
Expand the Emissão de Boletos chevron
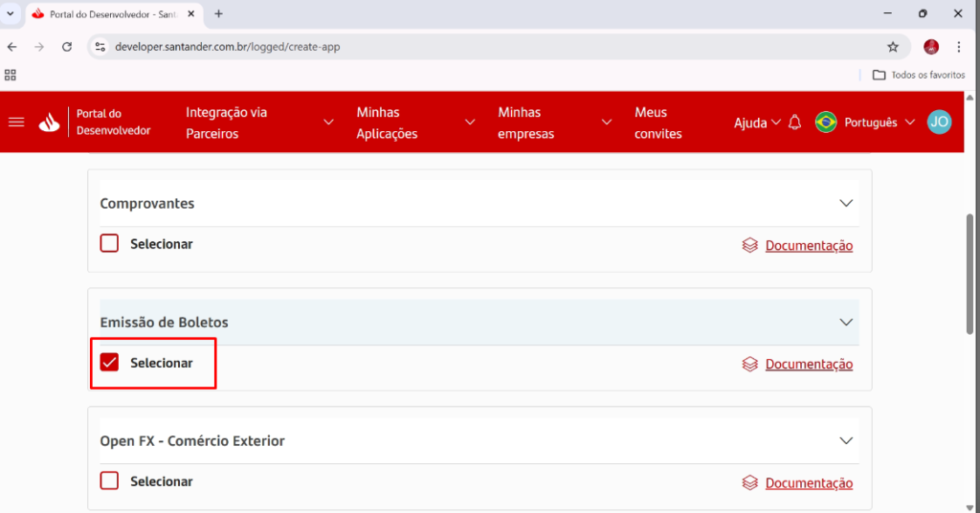845,323
